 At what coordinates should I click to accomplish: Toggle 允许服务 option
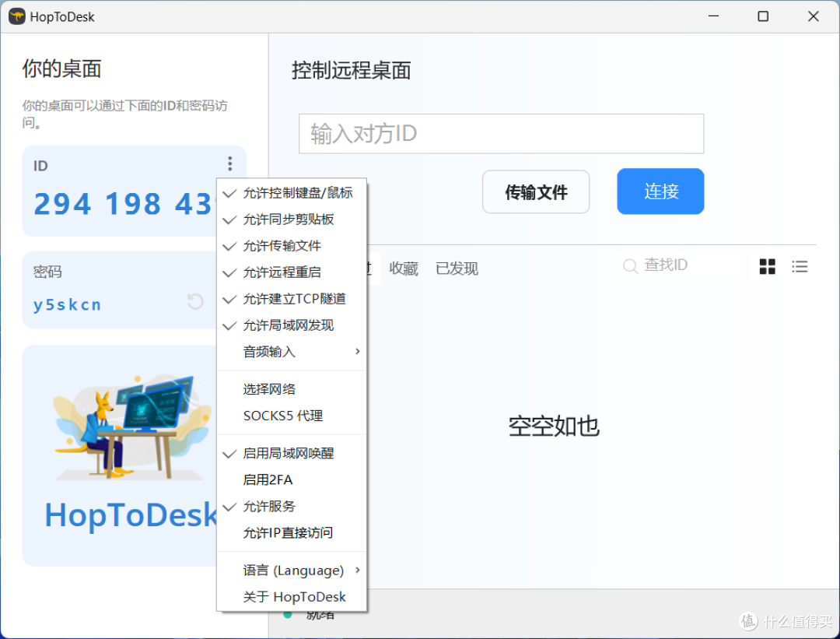292,507
